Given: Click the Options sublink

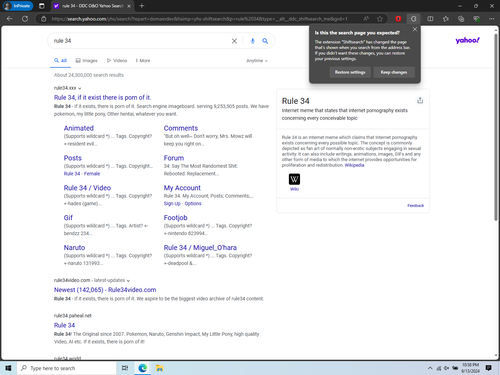Looking at the screenshot, I should [193, 204].
